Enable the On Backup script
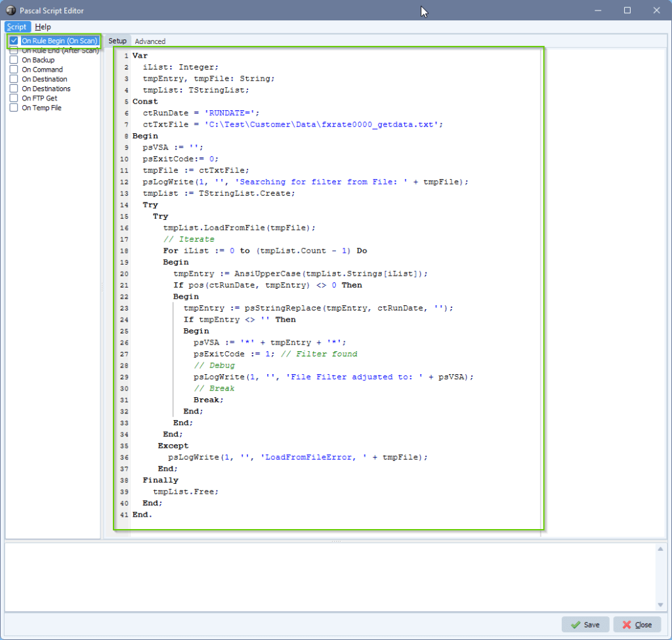 (x=13, y=60)
